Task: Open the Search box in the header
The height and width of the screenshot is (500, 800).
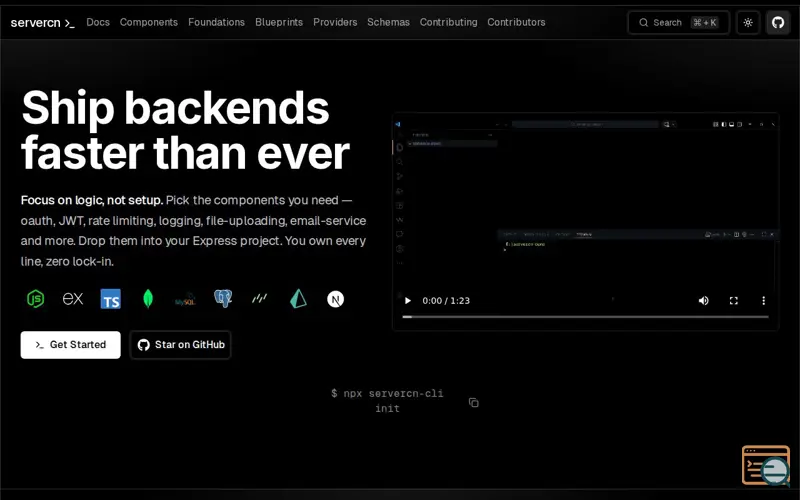Action: [679, 22]
